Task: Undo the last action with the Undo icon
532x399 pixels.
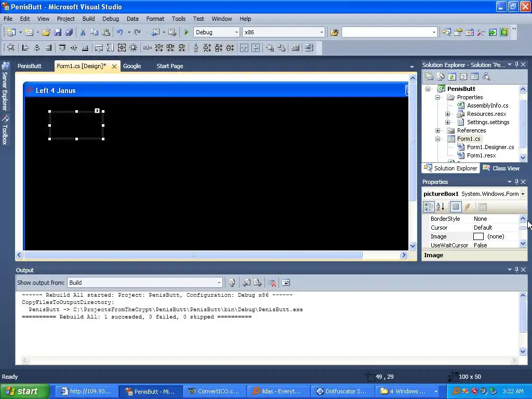Action: tap(120, 32)
